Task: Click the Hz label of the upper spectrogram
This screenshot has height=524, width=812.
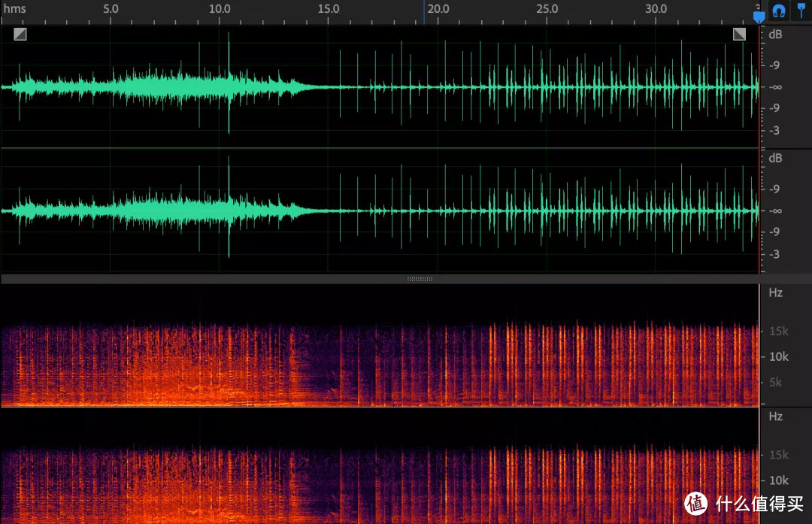Action: click(775, 293)
